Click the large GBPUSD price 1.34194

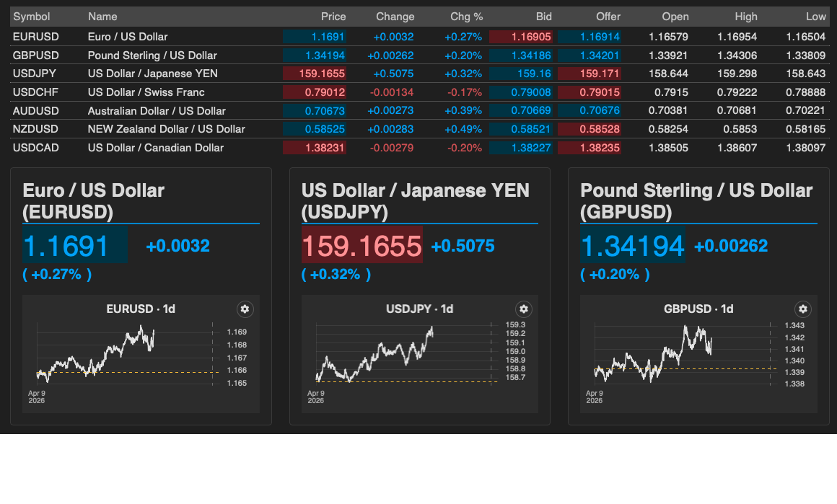(632, 245)
